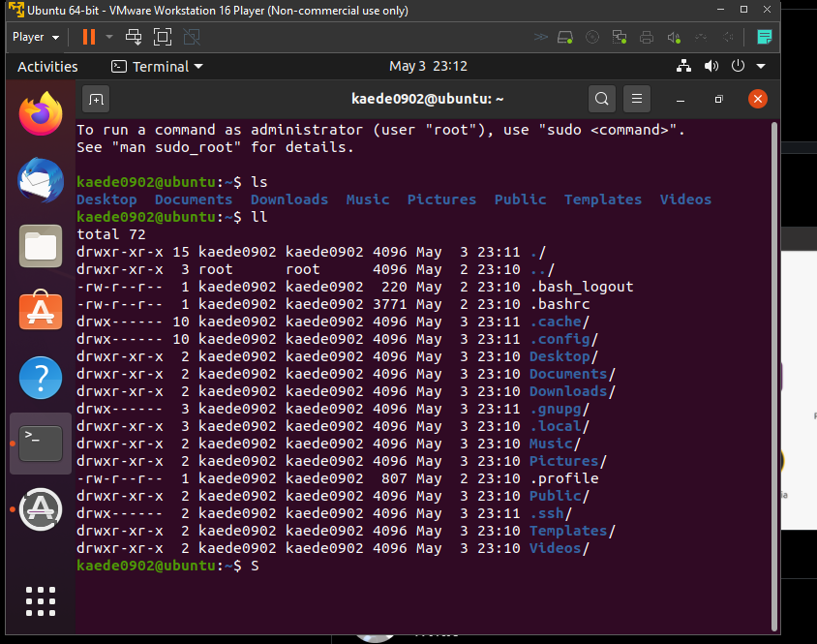Click the virtual printer icon in VMware toolbar
Viewport: 817px width, 644px height.
click(x=646, y=36)
